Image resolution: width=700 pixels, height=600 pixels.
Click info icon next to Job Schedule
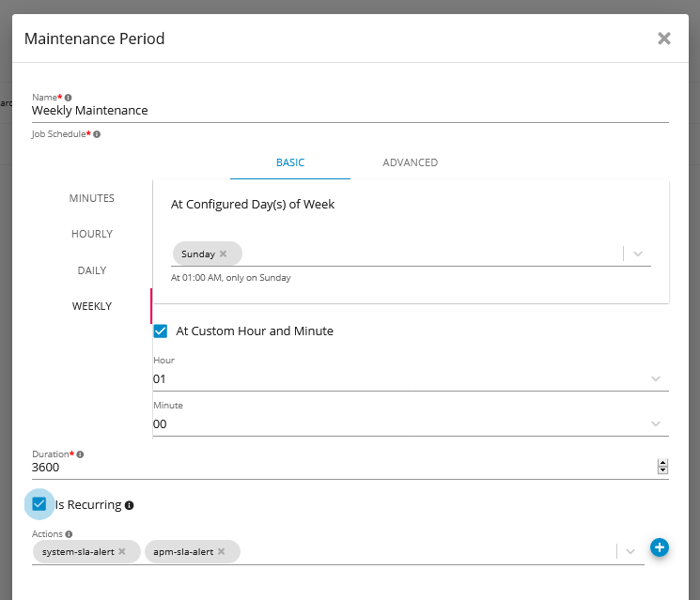pos(97,134)
